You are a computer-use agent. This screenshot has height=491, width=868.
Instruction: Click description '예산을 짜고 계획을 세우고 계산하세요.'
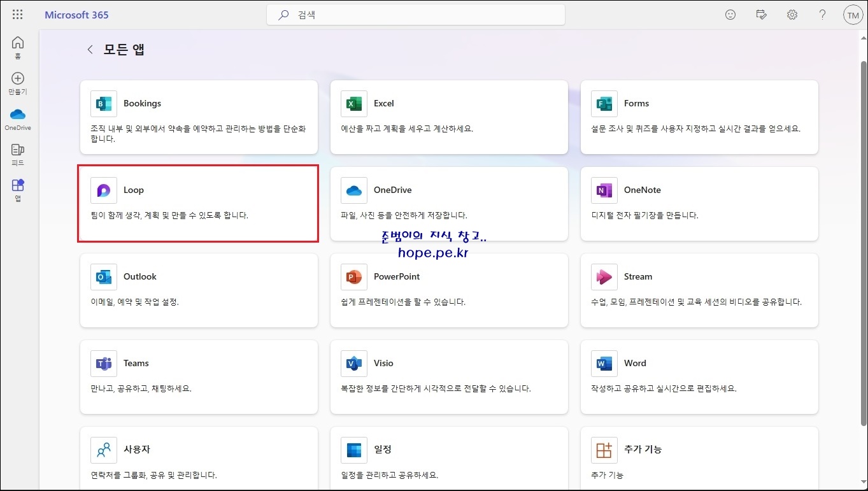coord(407,129)
